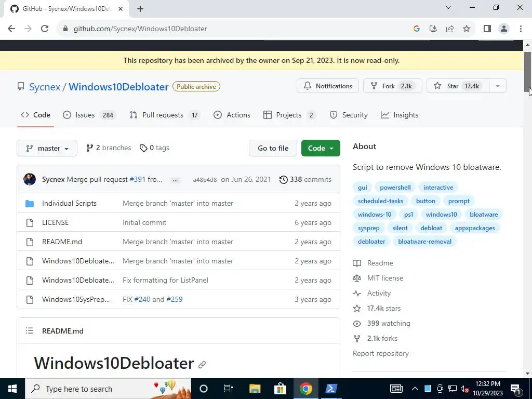The image size is (532, 399).
Task: View the 338 commits history
Action: (x=305, y=179)
